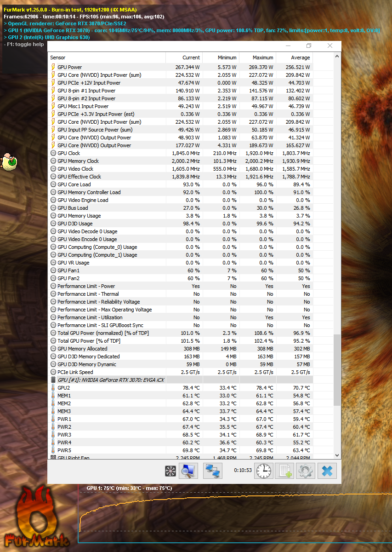Click the icon beside GPU Fan1 row
Viewport: 392px width, 552px height.
coord(53,270)
